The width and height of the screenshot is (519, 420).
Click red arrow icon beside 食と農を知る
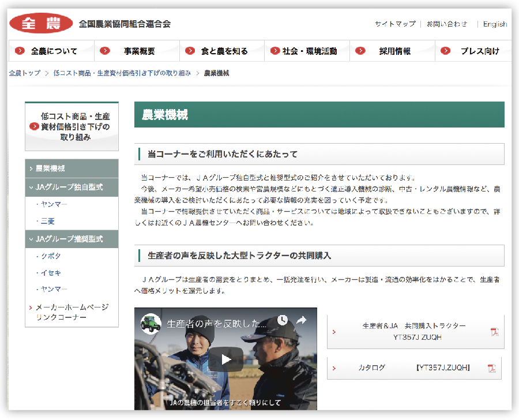pyautogui.click(x=190, y=51)
